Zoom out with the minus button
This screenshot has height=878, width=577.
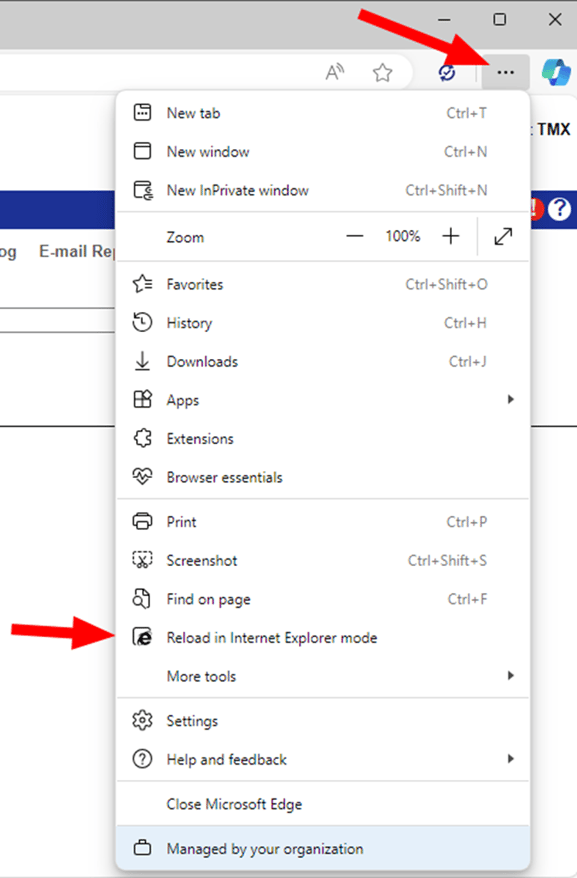click(x=355, y=236)
